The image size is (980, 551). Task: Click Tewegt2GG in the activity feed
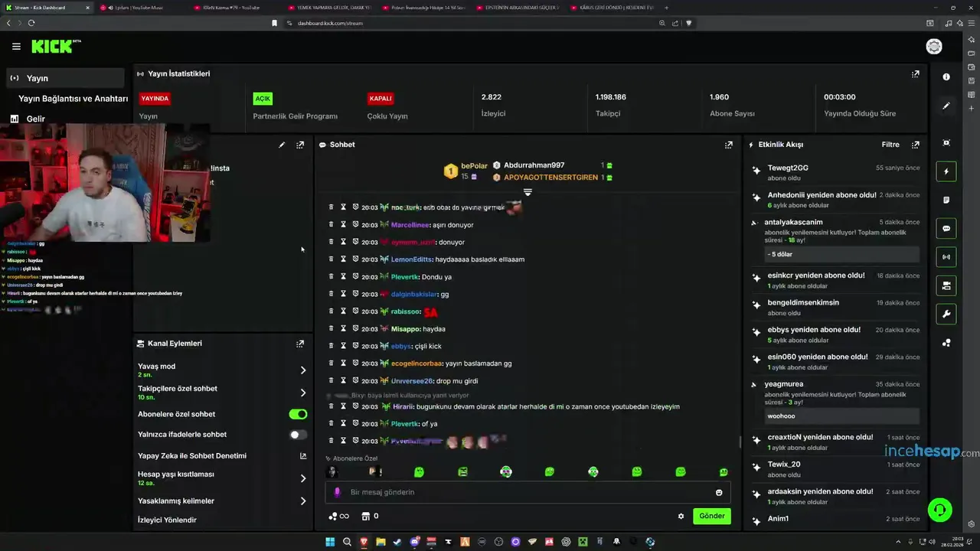coord(788,168)
